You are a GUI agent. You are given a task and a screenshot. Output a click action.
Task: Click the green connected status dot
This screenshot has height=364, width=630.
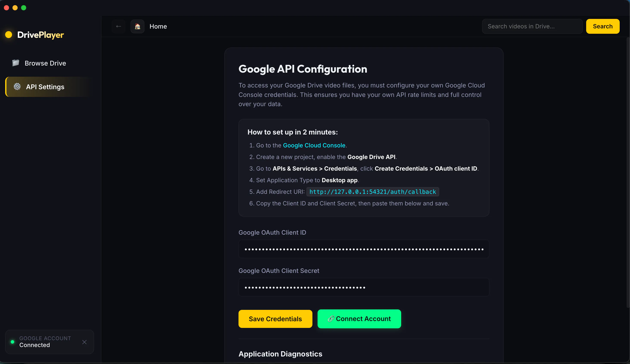point(12,342)
